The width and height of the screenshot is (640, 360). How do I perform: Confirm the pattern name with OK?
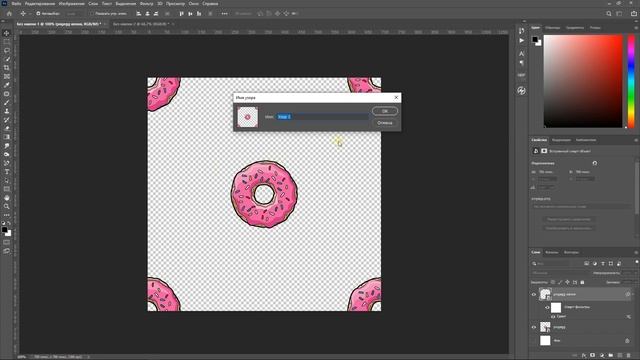tap(384, 111)
